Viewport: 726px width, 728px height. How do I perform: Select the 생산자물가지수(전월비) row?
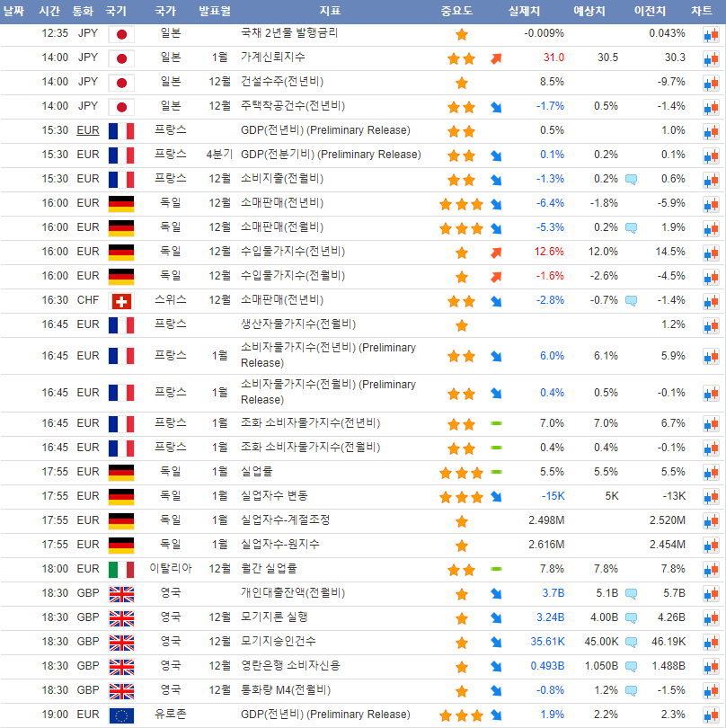click(x=298, y=324)
